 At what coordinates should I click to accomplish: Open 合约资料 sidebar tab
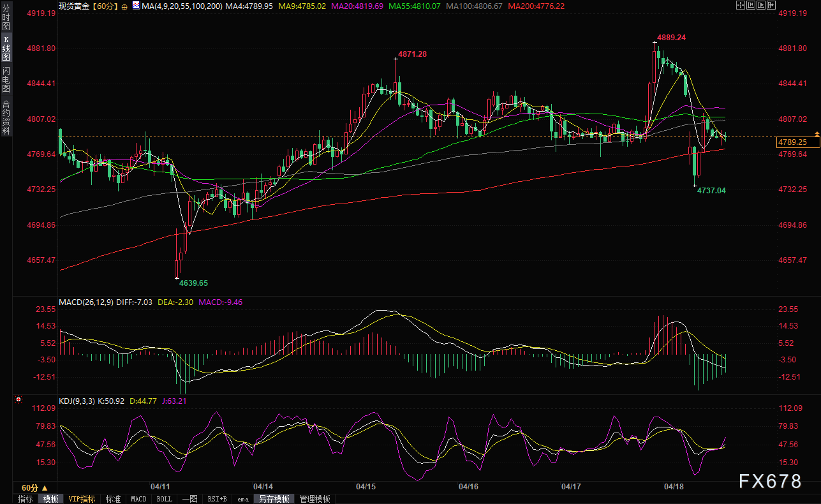point(6,117)
